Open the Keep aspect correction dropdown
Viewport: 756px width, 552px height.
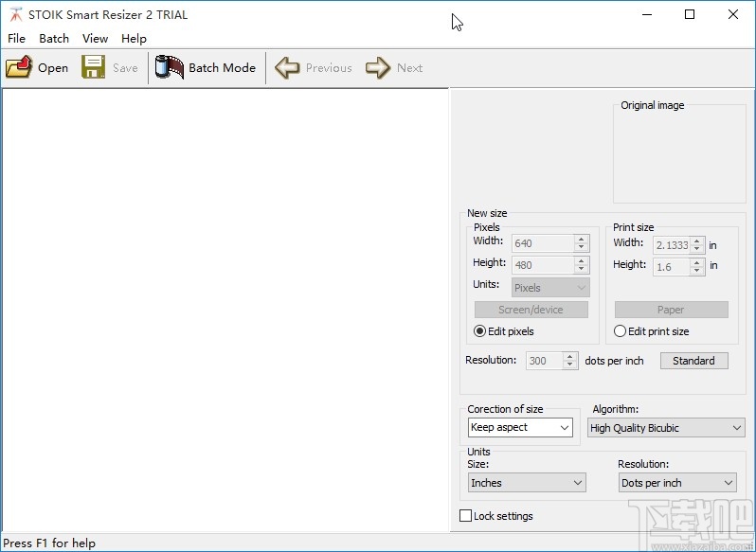tap(520, 427)
